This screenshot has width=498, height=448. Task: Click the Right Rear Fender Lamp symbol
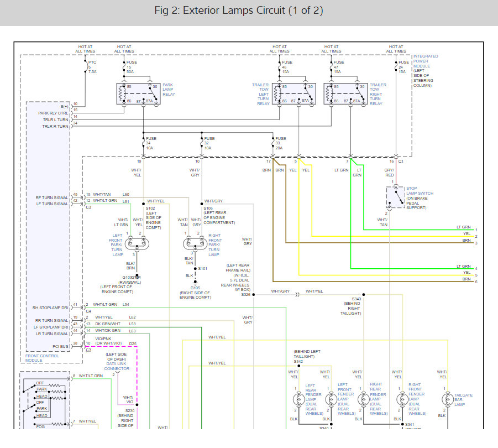pos(363,399)
